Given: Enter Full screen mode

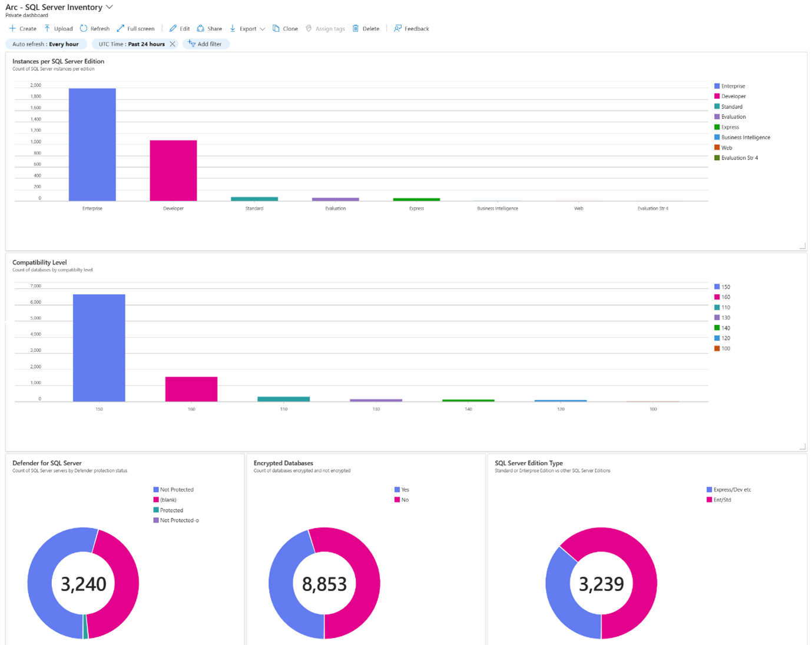Looking at the screenshot, I should (x=135, y=28).
